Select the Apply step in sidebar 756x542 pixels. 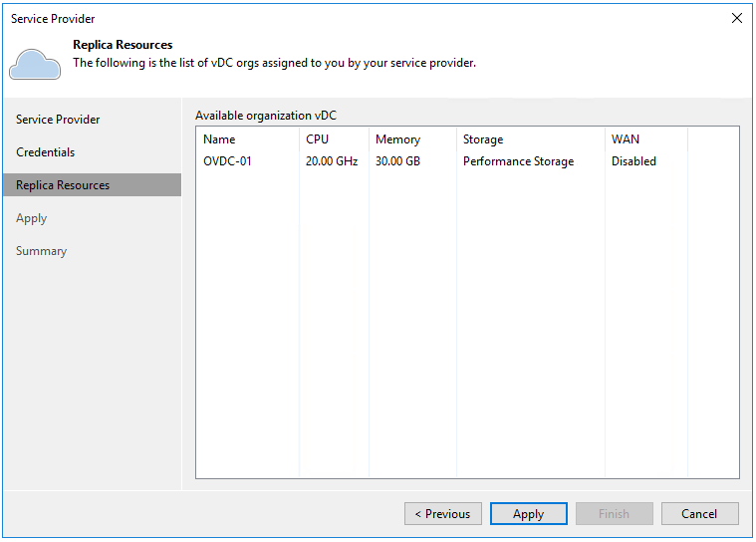click(32, 218)
